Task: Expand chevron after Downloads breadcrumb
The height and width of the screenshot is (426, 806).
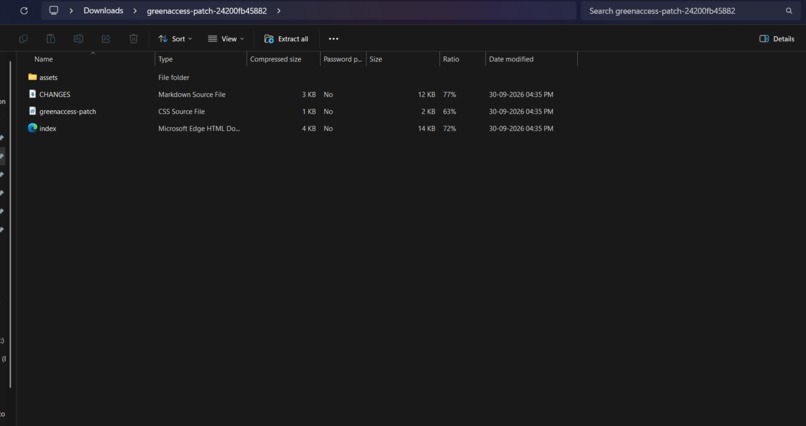Action: pyautogui.click(x=135, y=11)
